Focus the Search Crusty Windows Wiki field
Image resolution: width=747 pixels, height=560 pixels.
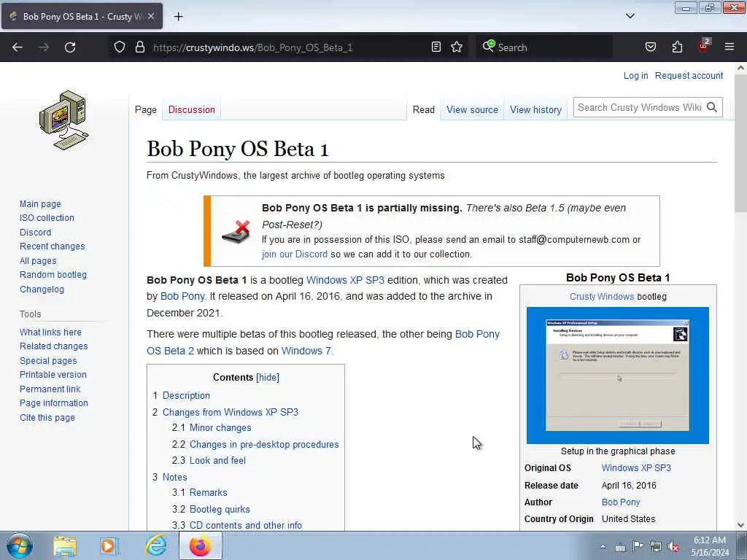tap(639, 107)
